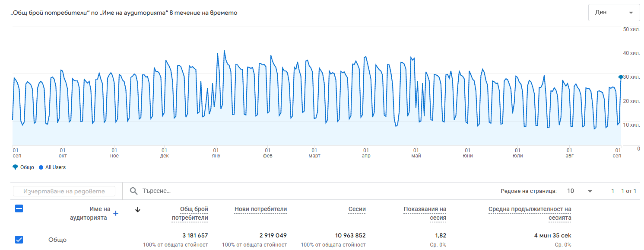
Task: Open the "Ден" granularity dropdown
Action: pos(614,13)
